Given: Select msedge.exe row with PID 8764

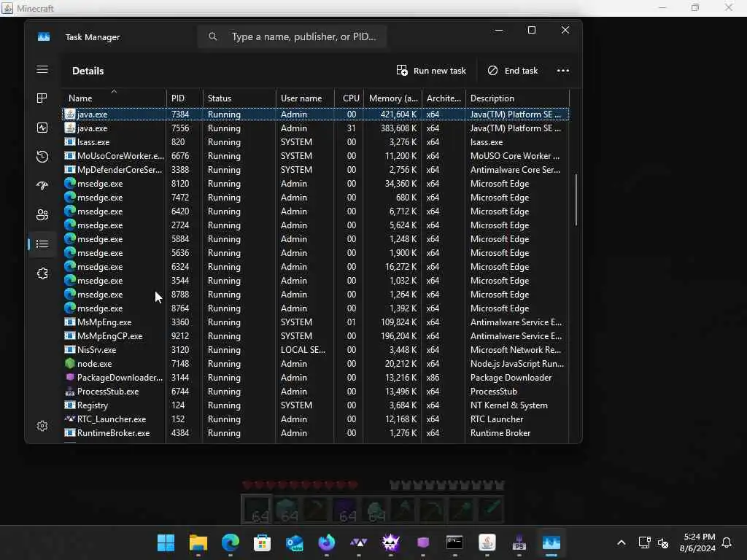Looking at the screenshot, I should click(316, 308).
